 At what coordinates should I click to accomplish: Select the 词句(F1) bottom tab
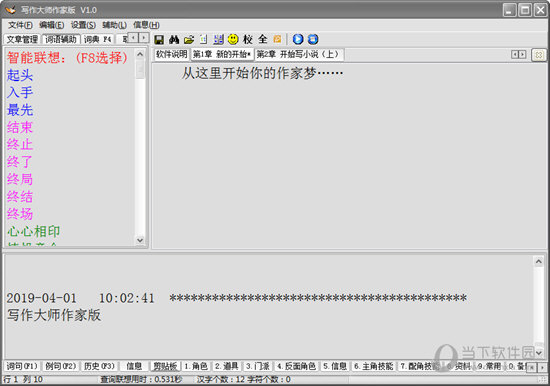coord(22,366)
